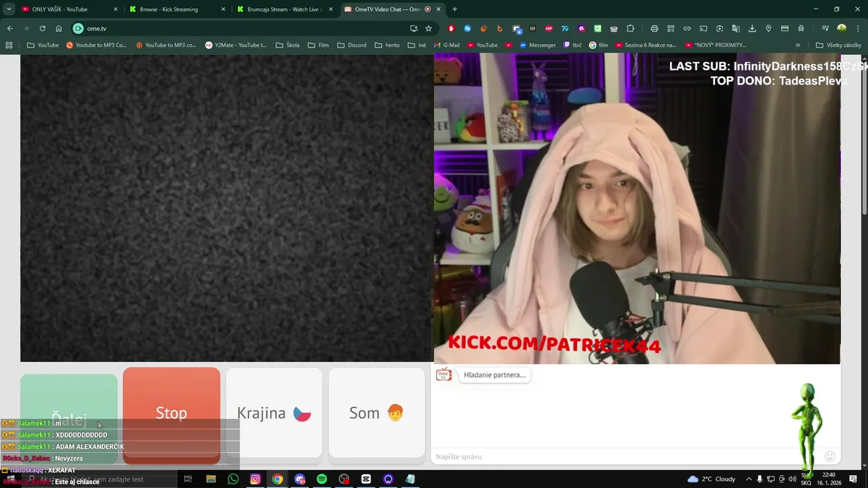Open the Messenger bookmark

[538, 45]
